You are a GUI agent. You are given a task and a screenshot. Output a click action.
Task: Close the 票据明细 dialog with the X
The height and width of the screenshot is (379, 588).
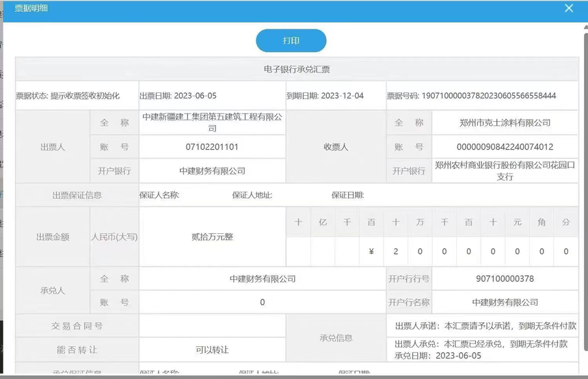tap(568, 8)
